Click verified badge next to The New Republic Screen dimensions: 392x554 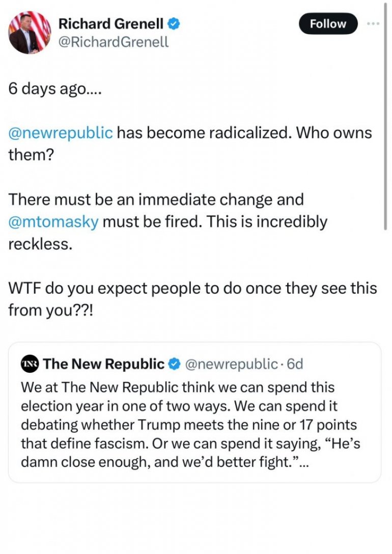coord(174,364)
